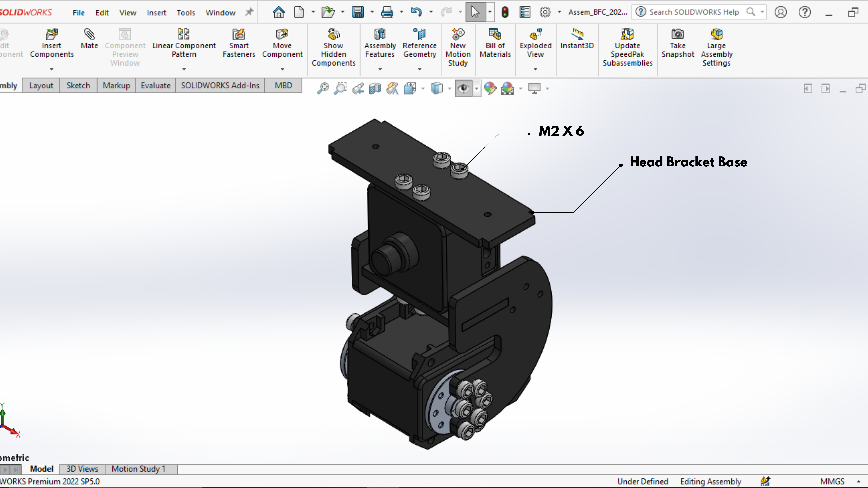Switch to the Sketch tab
This screenshot has height=488, width=868.
[78, 86]
